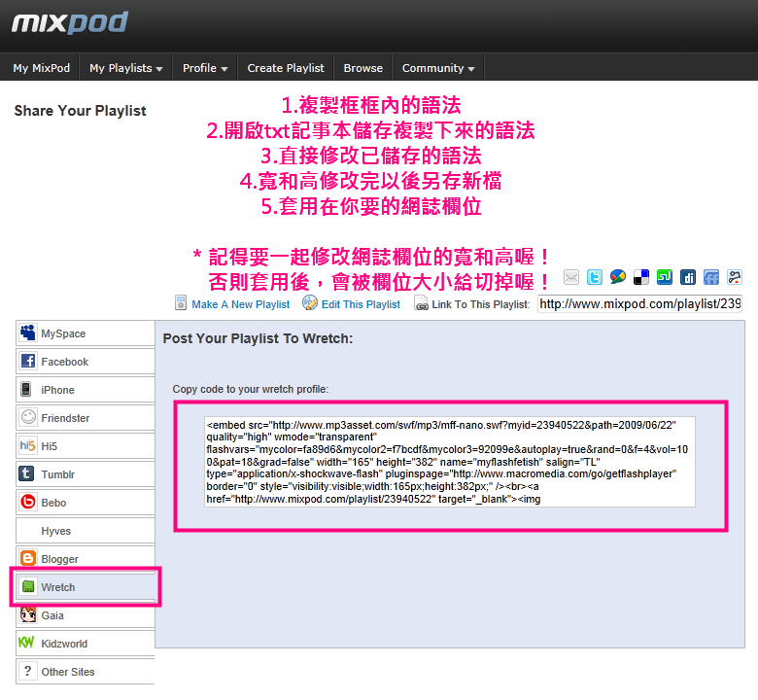
Task: Click the green Wretch icon
Action: pyautogui.click(x=28, y=586)
